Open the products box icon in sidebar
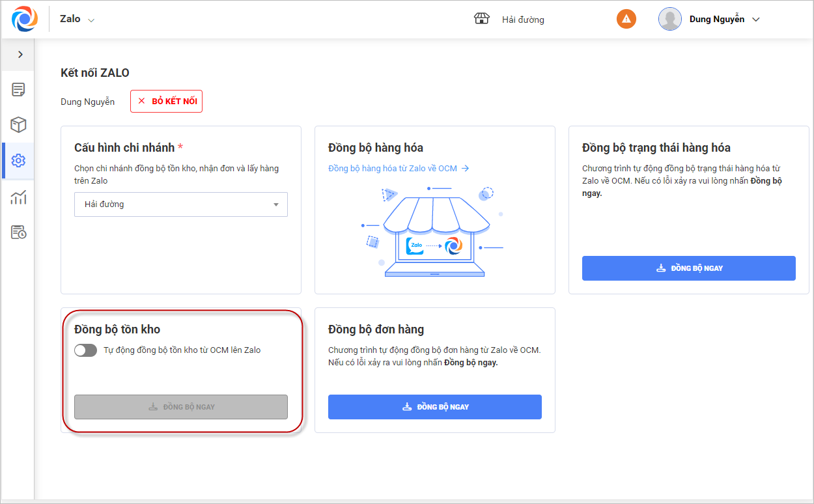The width and height of the screenshot is (814, 504). (x=18, y=125)
